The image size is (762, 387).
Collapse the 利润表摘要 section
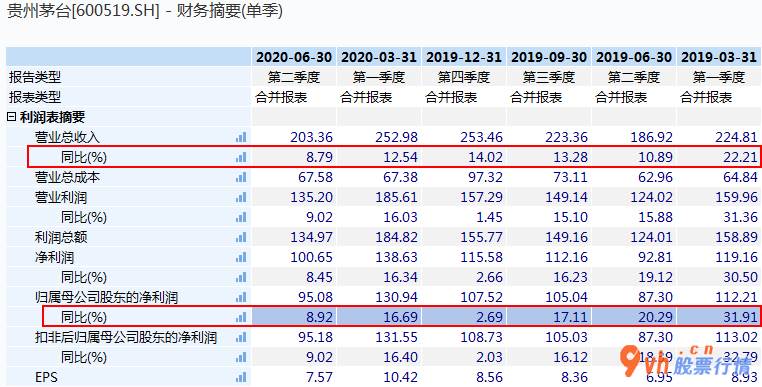tap(12, 117)
